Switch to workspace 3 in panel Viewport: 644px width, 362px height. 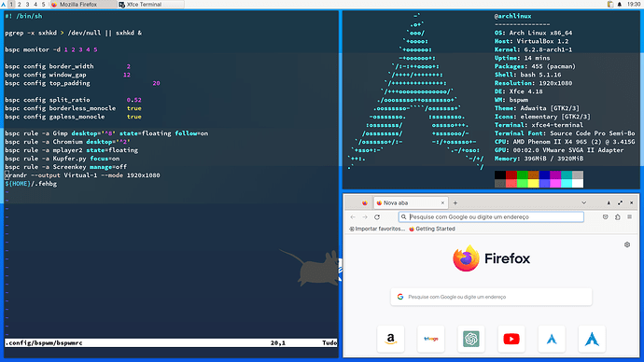point(27,4)
